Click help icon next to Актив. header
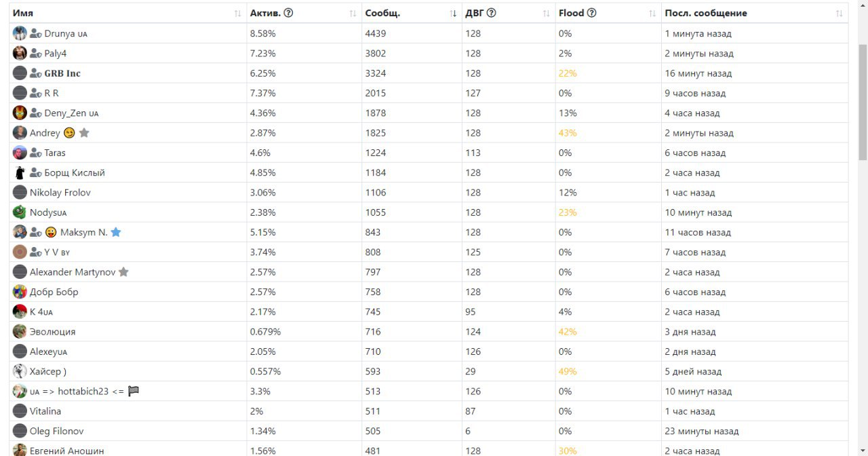The image size is (868, 456). point(288,13)
